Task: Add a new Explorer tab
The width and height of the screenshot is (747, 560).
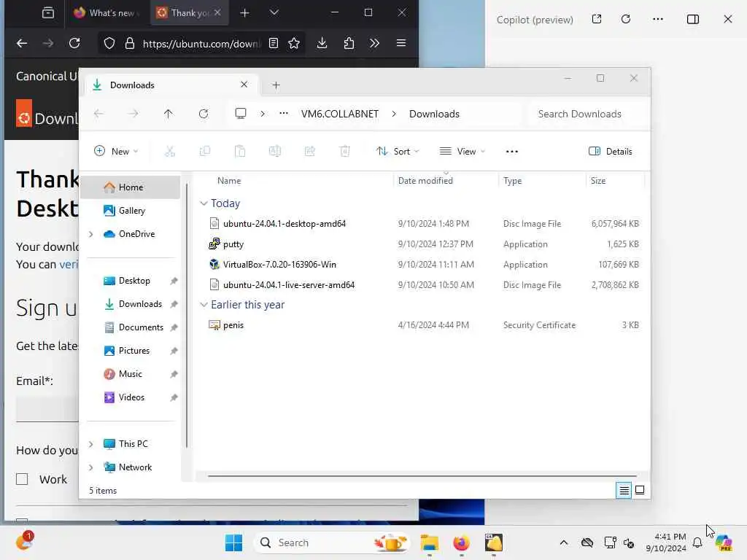Action: 276,85
